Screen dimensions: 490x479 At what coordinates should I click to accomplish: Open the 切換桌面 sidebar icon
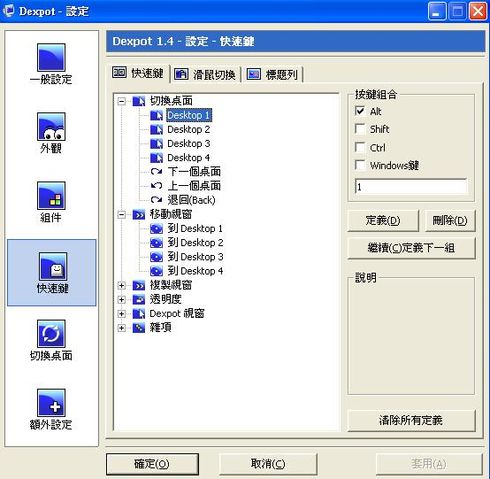(x=51, y=334)
